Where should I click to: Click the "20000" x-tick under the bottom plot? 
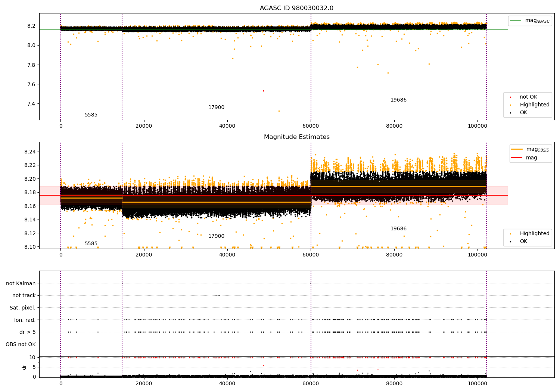pyautogui.click(x=144, y=384)
